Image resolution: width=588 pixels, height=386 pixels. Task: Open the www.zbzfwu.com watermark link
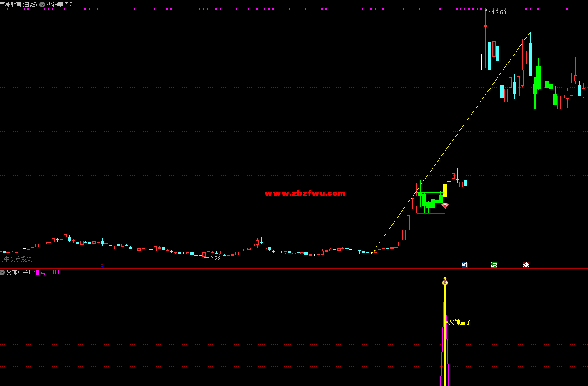click(x=305, y=193)
